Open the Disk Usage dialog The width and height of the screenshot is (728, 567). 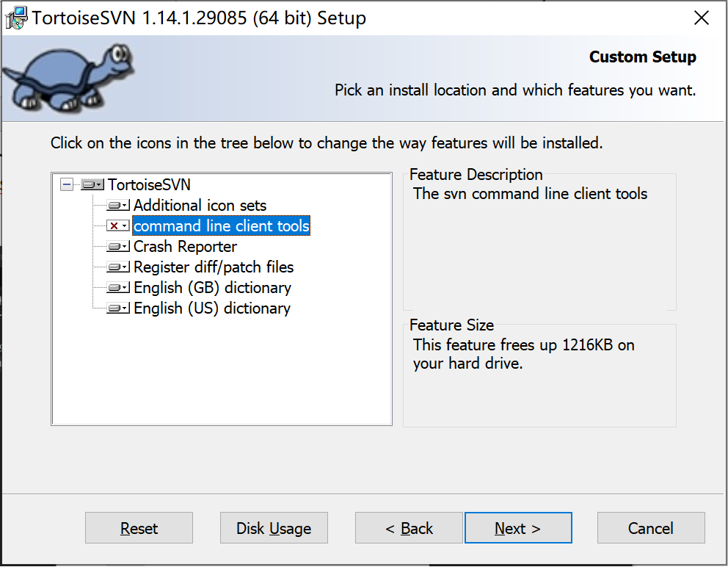[274, 528]
